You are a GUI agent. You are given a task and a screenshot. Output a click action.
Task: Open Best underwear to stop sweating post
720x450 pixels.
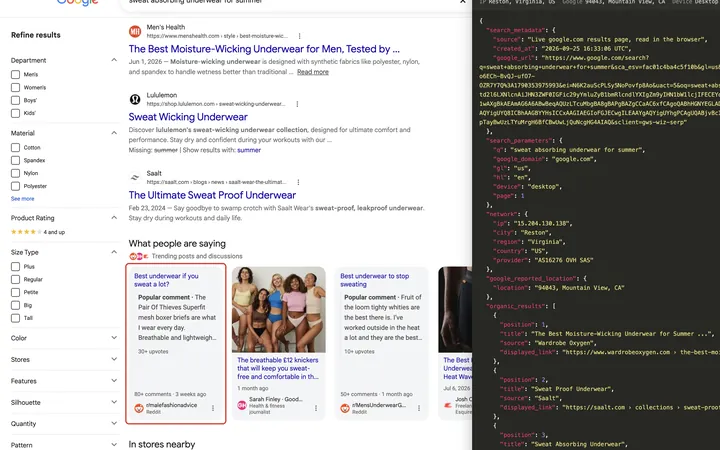pos(374,280)
